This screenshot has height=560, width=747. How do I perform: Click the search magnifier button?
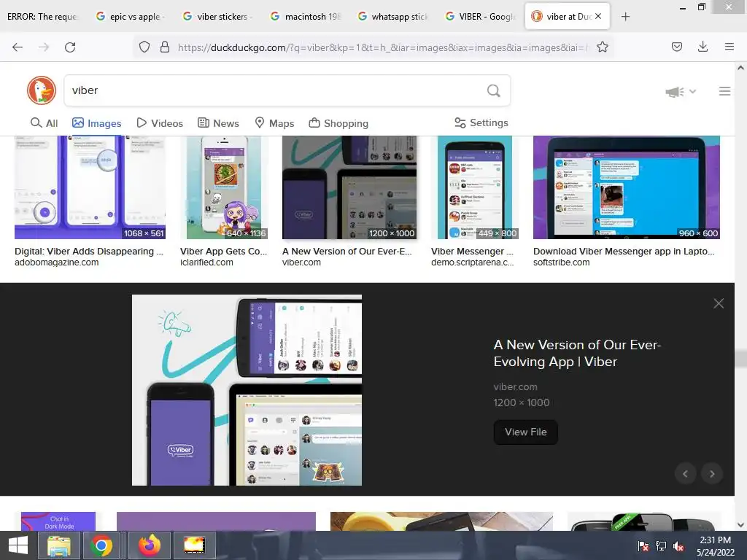pos(494,90)
